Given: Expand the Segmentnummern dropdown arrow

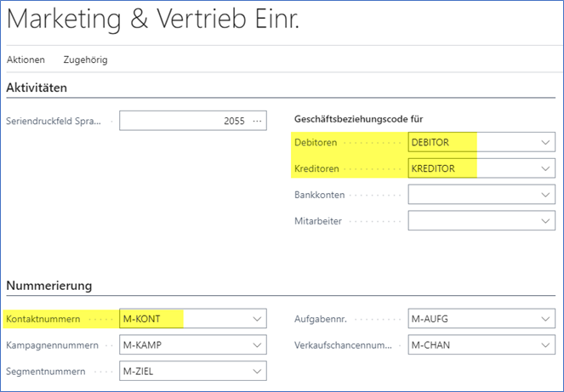Looking at the screenshot, I should [x=258, y=372].
